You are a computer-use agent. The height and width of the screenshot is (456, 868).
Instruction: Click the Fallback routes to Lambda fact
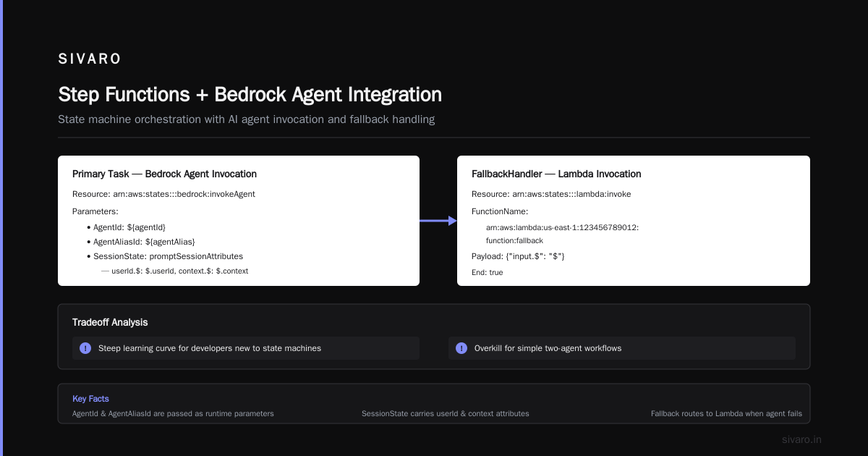pos(726,413)
